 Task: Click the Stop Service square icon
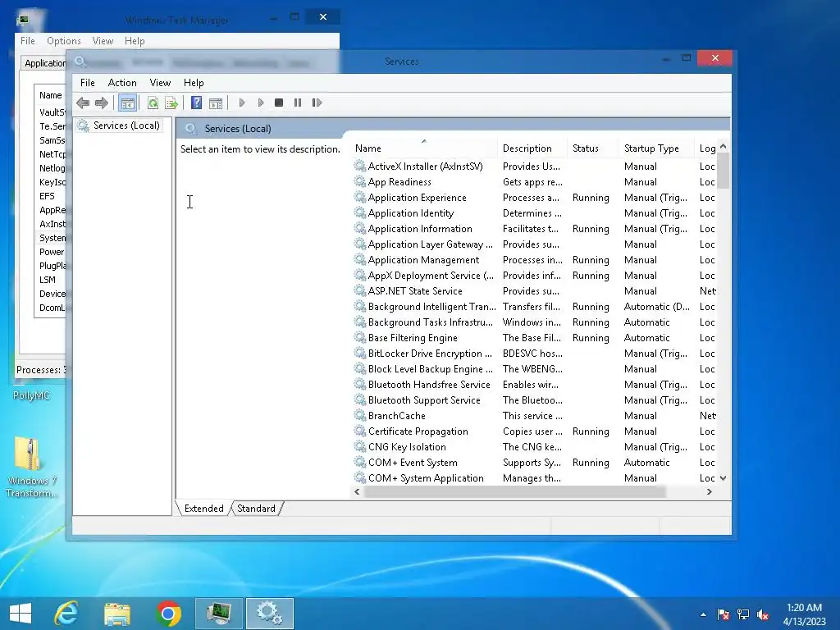pos(279,103)
